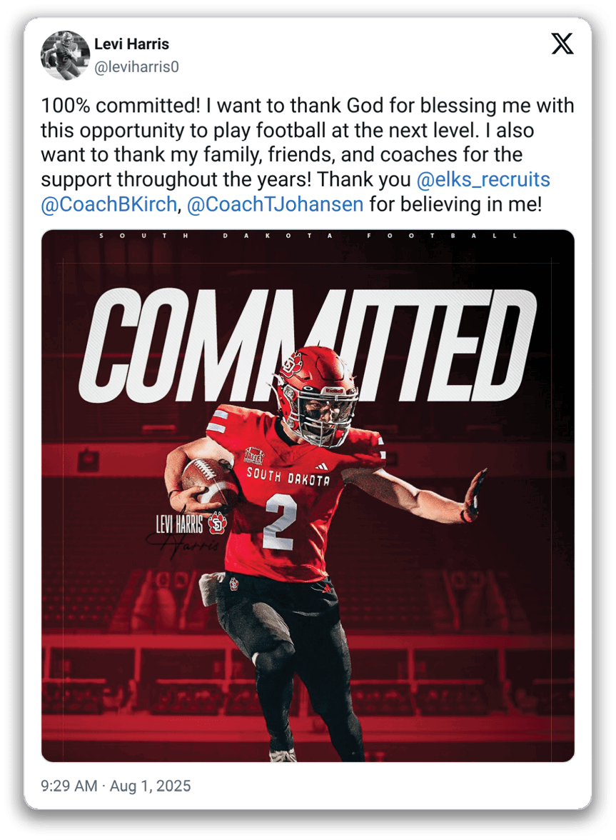Viewport: 616px width, 840px height.
Task: Click the 9:29 AM Aug 1, 2025 timestamp
Action: (116, 786)
